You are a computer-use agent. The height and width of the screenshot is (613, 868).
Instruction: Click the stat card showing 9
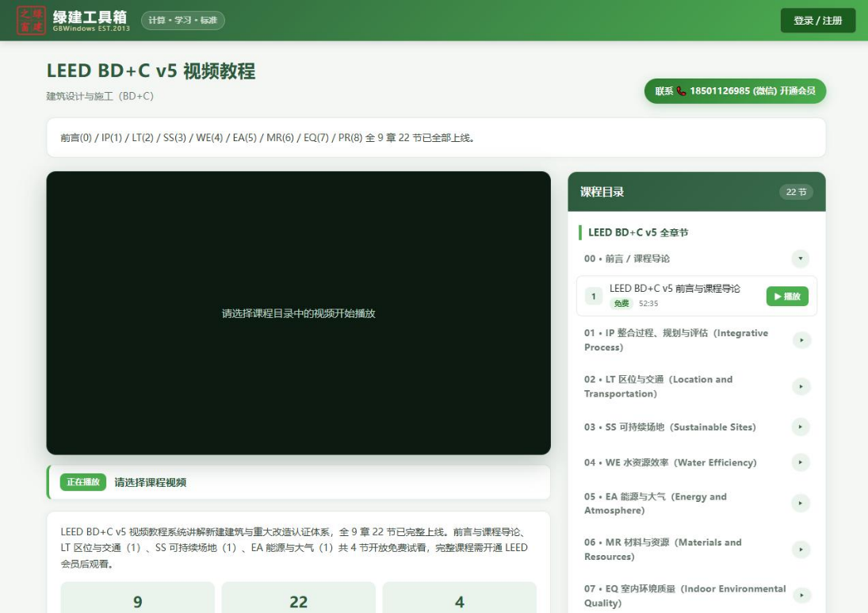(137, 597)
